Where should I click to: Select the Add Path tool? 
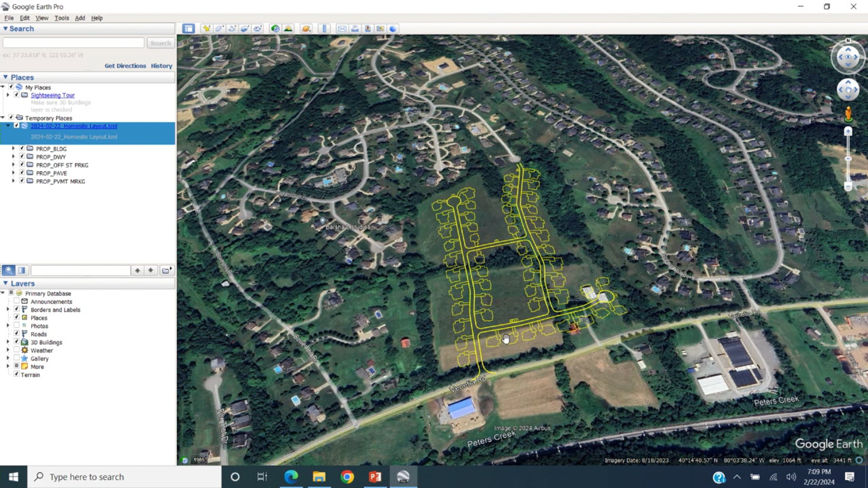[232, 29]
